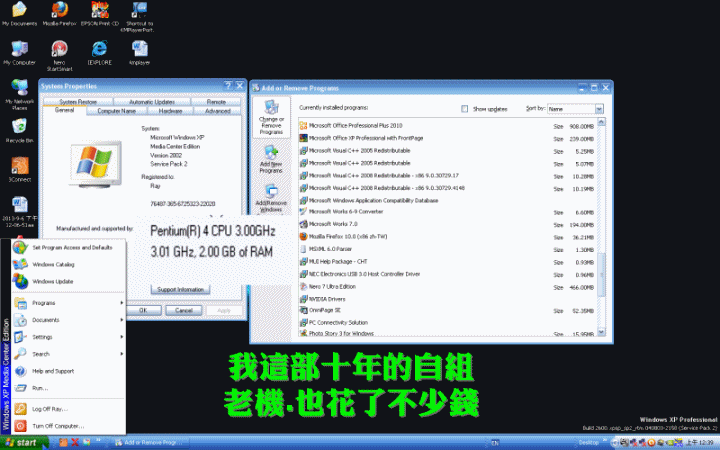Select the EPSON Print CD desktop icon
The image size is (720, 450).
pos(100,14)
